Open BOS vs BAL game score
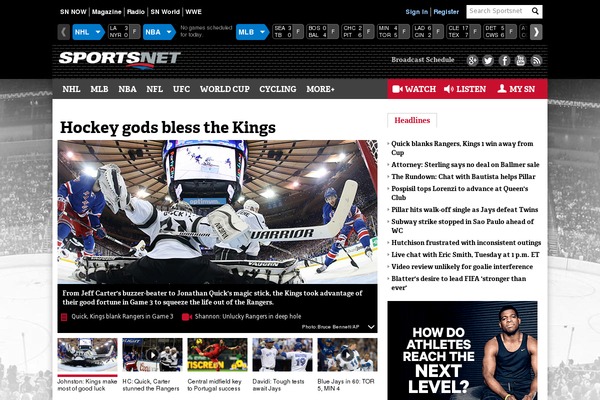The height and width of the screenshot is (400, 600). (323, 32)
